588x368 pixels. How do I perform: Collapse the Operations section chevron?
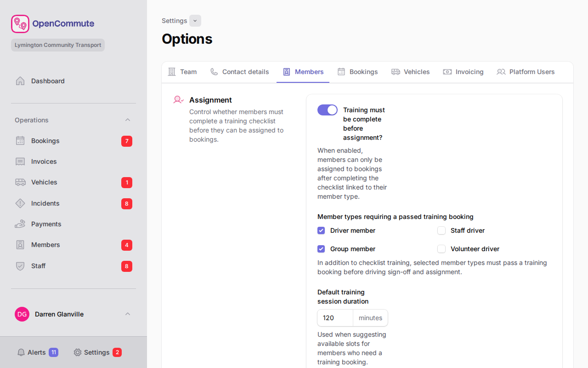(128, 120)
